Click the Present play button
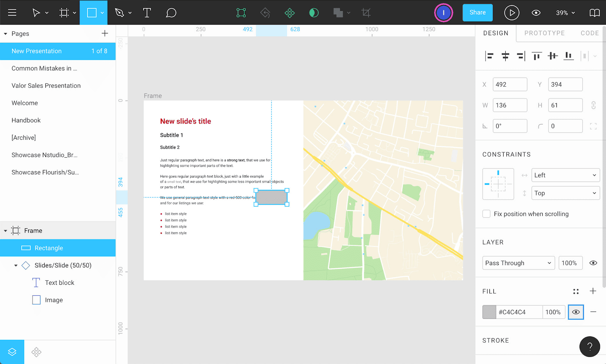 [x=511, y=13]
